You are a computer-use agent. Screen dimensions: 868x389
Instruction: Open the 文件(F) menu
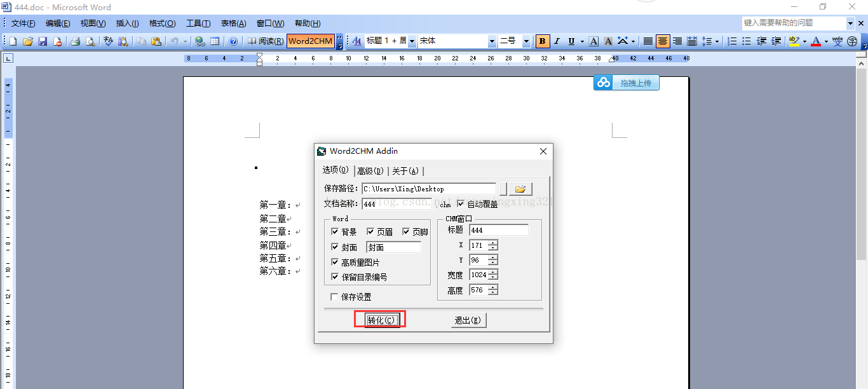pos(24,24)
